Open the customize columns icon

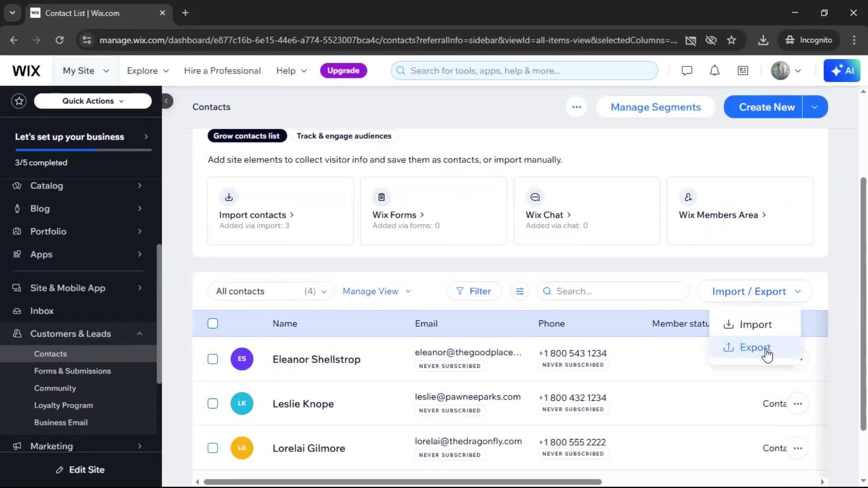tap(520, 291)
